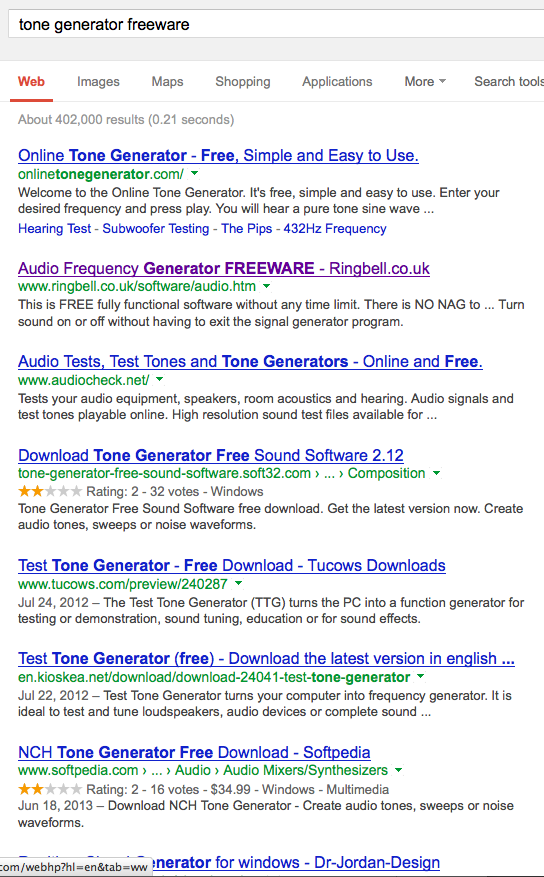
Task: Click the star rating under the soft32 result
Action: 50,492
